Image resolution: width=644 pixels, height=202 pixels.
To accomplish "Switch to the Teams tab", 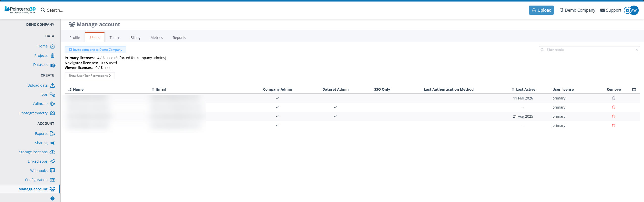I will click(x=115, y=38).
